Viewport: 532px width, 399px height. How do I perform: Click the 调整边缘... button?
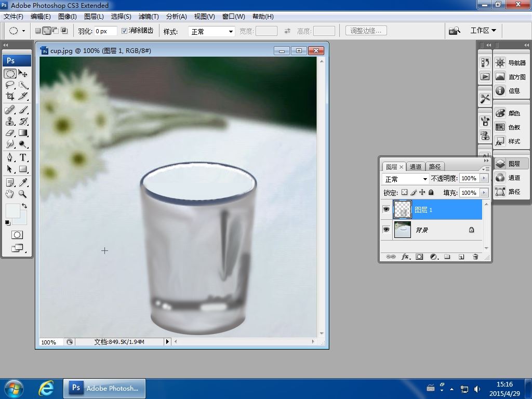366,31
